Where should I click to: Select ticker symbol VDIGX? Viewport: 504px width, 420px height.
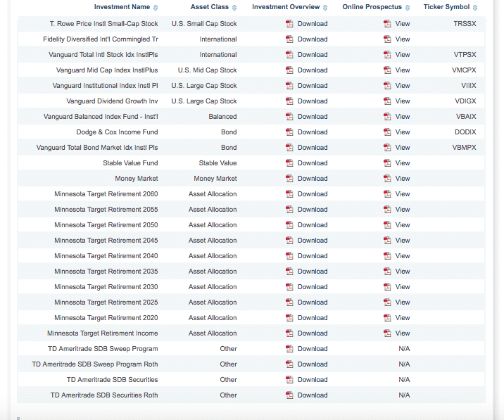[465, 101]
